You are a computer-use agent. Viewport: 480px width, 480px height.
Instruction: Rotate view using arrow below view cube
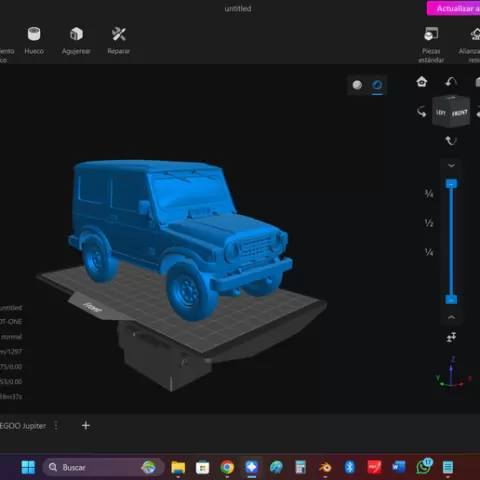(x=451, y=141)
